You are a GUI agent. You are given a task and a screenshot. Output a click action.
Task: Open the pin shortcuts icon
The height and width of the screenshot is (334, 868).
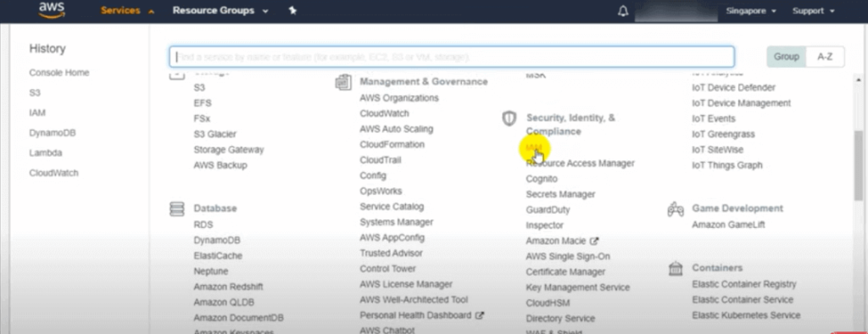tap(292, 10)
